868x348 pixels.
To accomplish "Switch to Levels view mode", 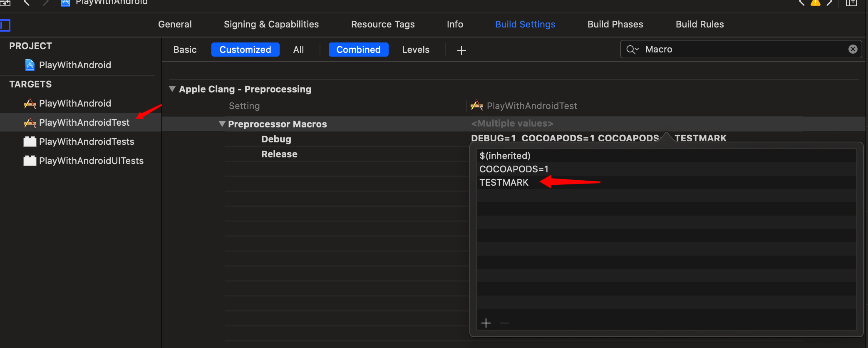I will click(416, 50).
